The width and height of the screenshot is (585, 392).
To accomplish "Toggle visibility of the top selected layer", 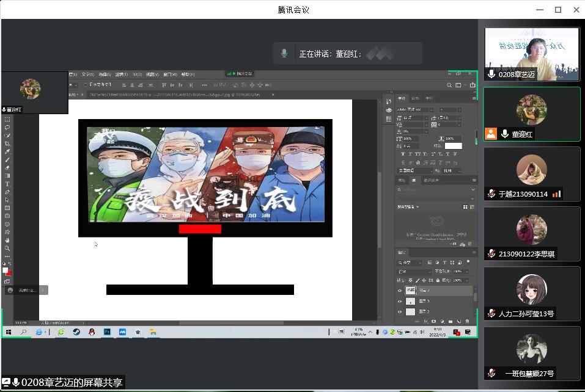I will click(400, 291).
